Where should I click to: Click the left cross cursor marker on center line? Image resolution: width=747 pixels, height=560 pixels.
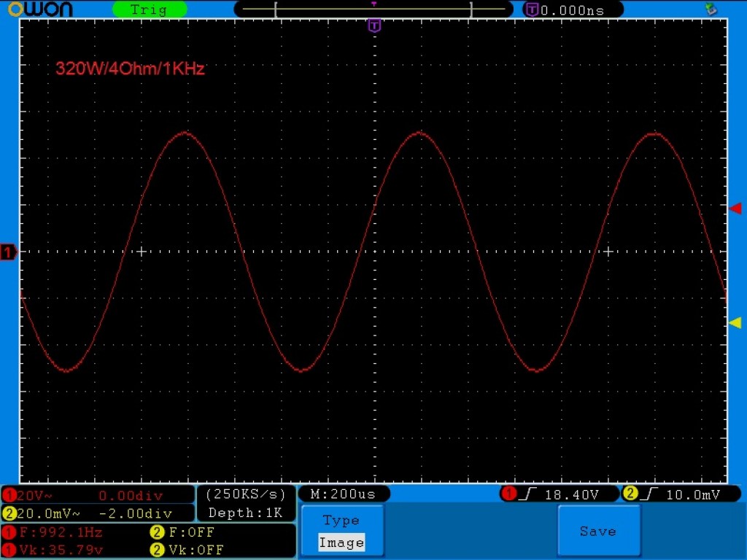(141, 252)
